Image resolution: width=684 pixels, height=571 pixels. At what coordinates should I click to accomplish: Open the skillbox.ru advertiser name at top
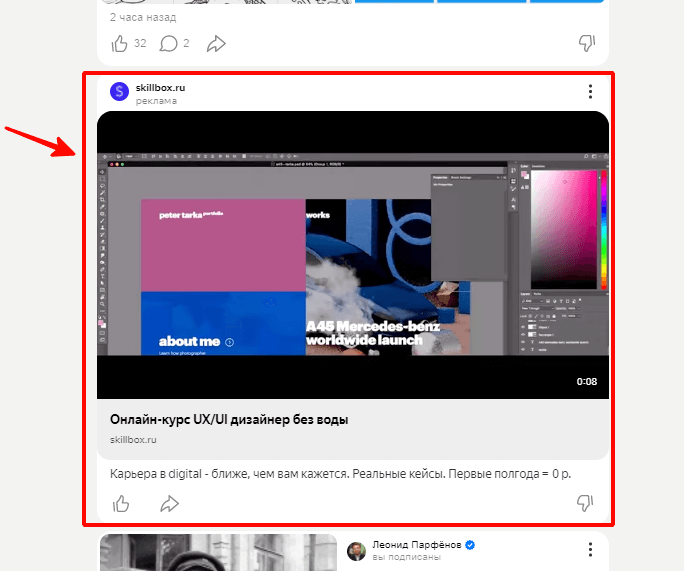coord(160,87)
